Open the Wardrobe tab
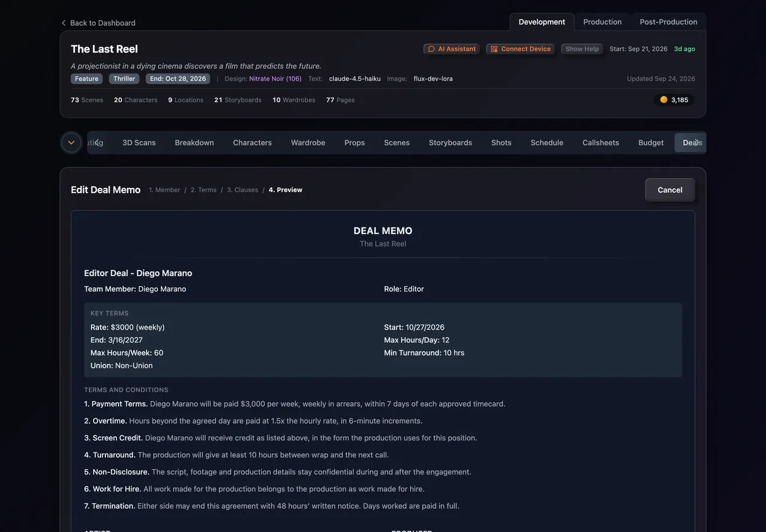This screenshot has width=766, height=532. pyautogui.click(x=308, y=142)
